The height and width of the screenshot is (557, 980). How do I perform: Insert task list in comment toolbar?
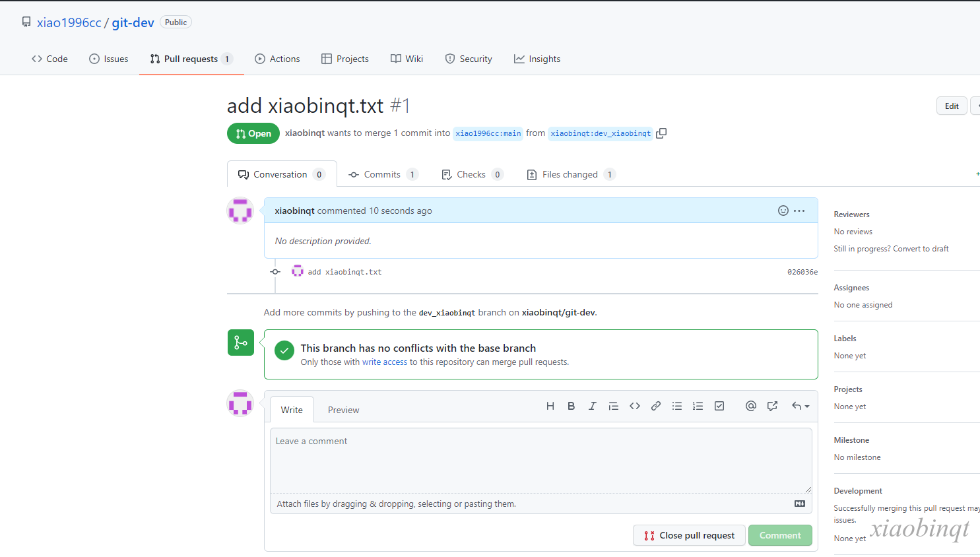point(719,406)
